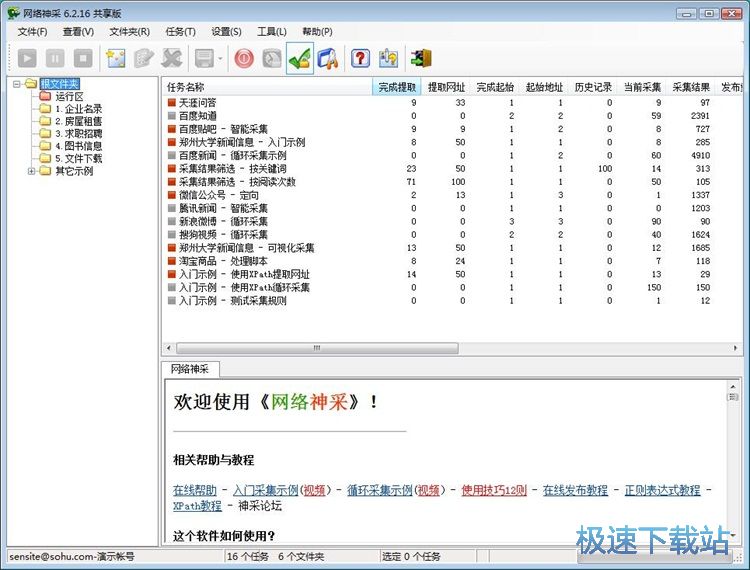This screenshot has width=750, height=570.
Task: Click the gray schedule clock icon
Action: (272, 58)
